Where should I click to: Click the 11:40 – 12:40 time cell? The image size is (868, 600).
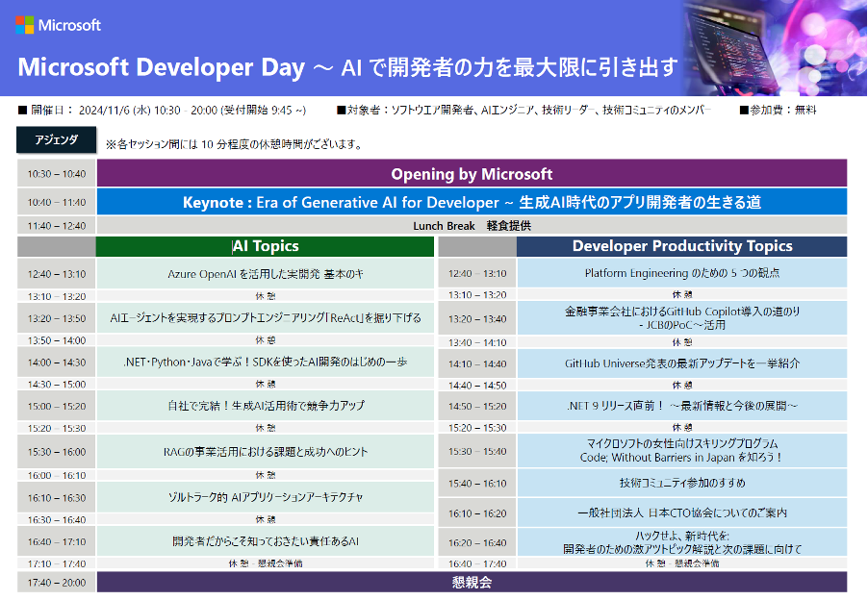pyautogui.click(x=57, y=226)
